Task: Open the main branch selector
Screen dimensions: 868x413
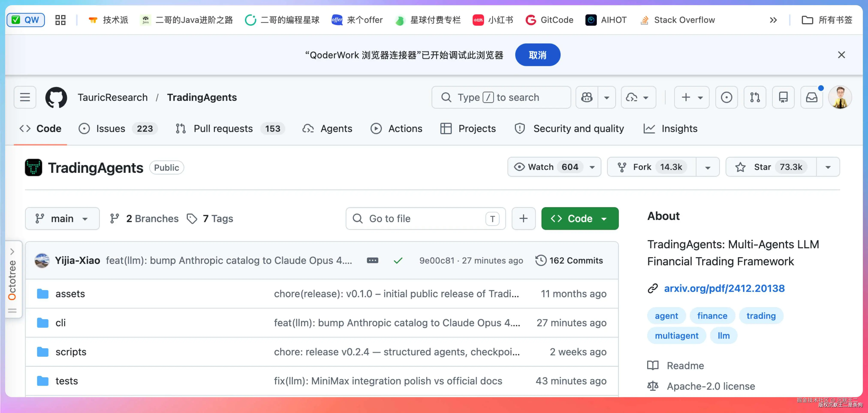Action: pyautogui.click(x=62, y=218)
